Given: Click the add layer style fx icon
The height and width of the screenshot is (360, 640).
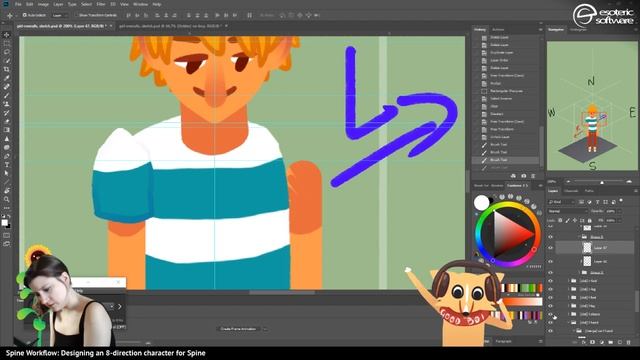Looking at the screenshot, I should tap(584, 342).
